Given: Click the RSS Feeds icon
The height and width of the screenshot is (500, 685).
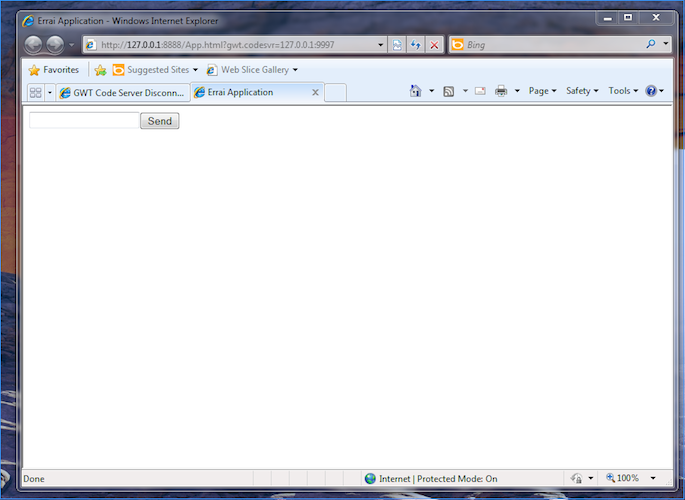Looking at the screenshot, I should point(449,91).
